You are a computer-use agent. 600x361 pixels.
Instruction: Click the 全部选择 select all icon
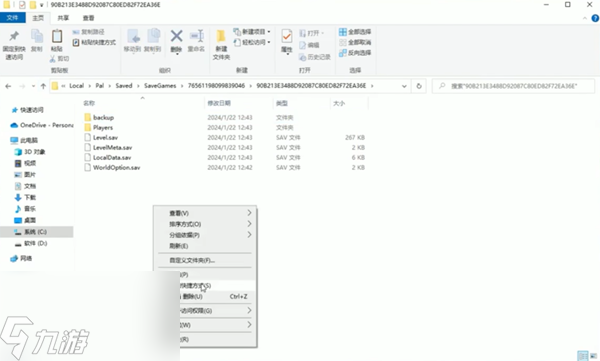(343, 32)
